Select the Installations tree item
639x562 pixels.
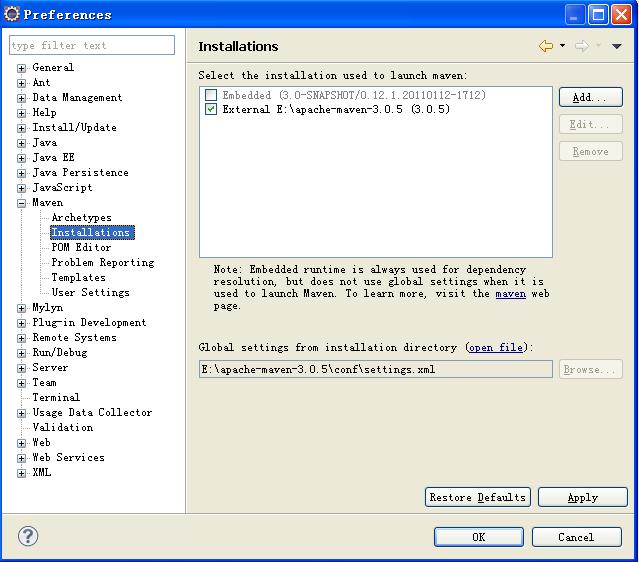(92, 232)
